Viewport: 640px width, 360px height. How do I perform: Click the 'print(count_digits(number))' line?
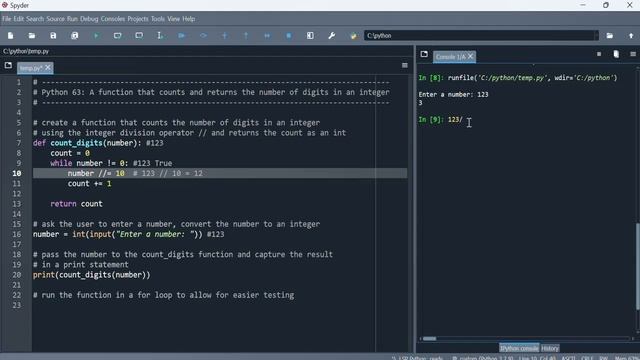[x=91, y=275]
